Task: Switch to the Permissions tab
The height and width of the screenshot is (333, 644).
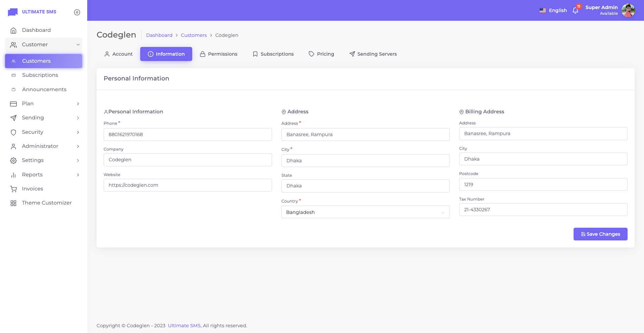Action: tap(219, 54)
